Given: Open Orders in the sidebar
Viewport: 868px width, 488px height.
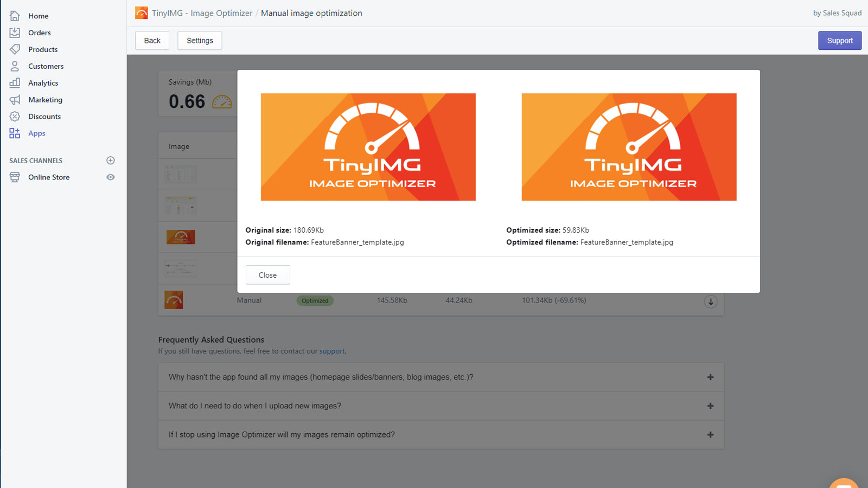Looking at the screenshot, I should (40, 33).
